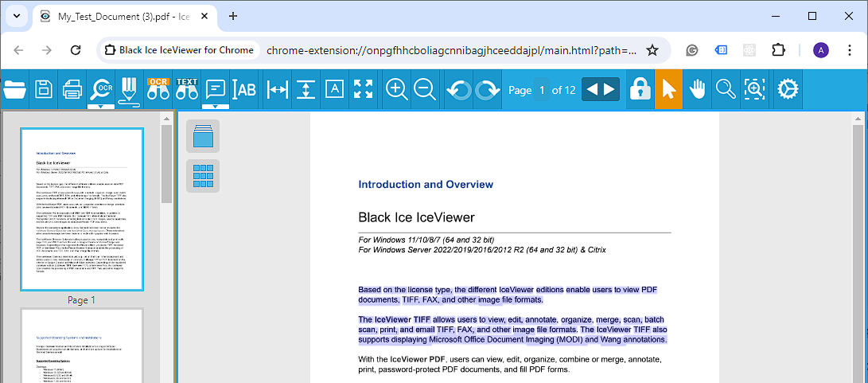The height and width of the screenshot is (383, 868).
Task: Open the Chrome extensions puzzle icon
Action: tap(778, 50)
